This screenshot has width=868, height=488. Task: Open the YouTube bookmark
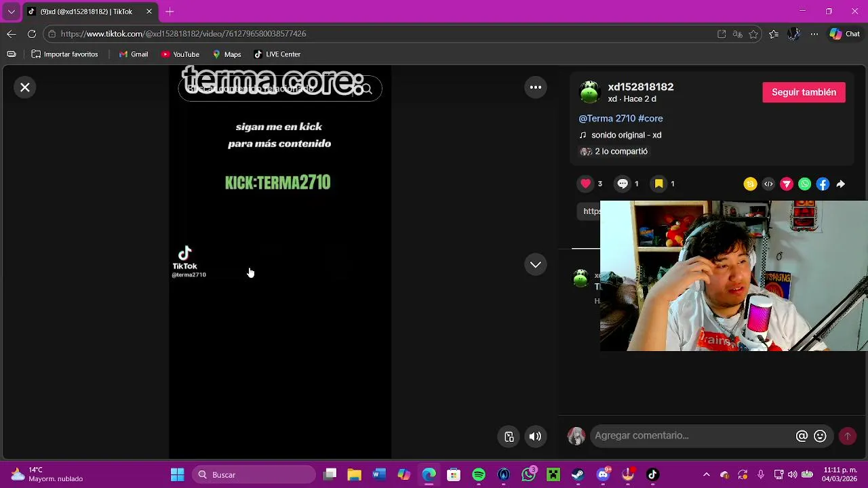click(180, 54)
